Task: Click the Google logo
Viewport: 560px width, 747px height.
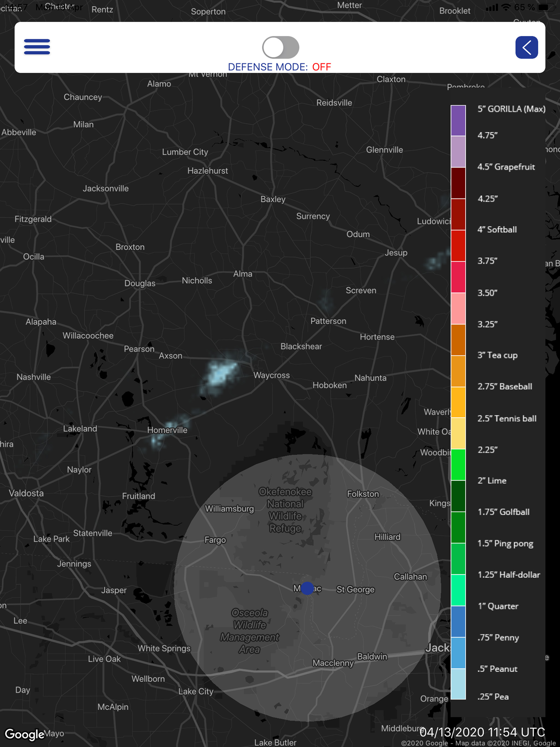Action: point(24,734)
